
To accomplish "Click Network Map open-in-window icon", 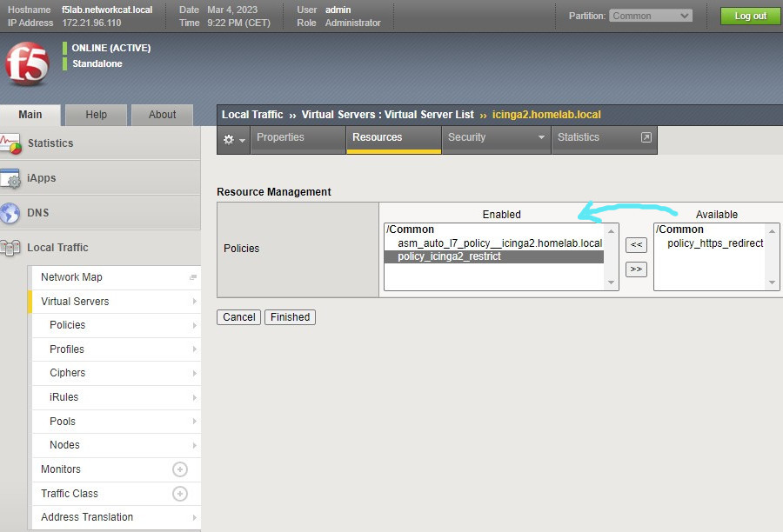I will click(x=193, y=277).
